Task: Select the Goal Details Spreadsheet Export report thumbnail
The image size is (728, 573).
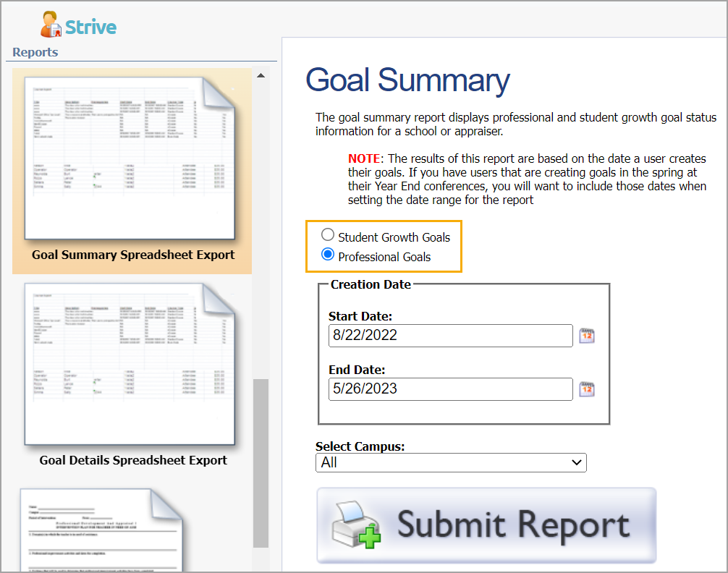Action: [x=130, y=365]
